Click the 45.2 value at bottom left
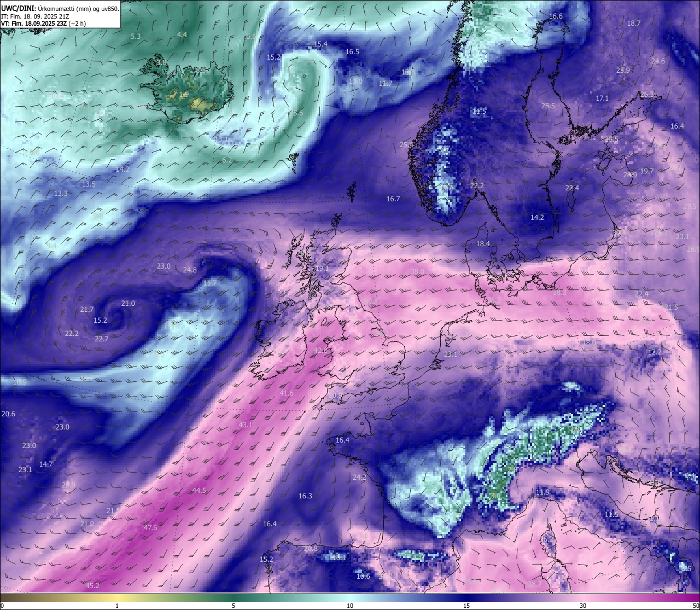Screen dimensions: 700x610 point(93,585)
